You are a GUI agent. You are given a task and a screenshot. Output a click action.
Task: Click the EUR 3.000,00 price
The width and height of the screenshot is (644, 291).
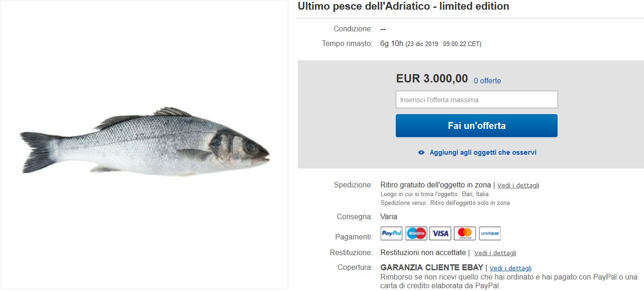[432, 79]
